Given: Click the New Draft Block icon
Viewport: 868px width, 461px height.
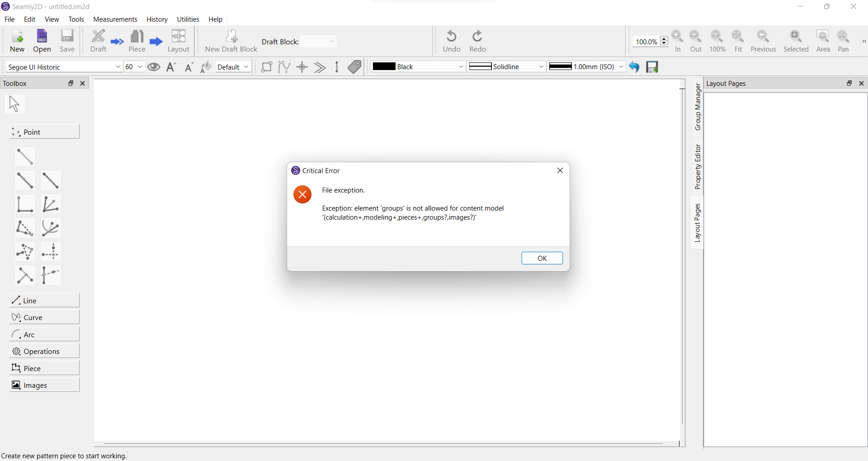Looking at the screenshot, I should 231,41.
